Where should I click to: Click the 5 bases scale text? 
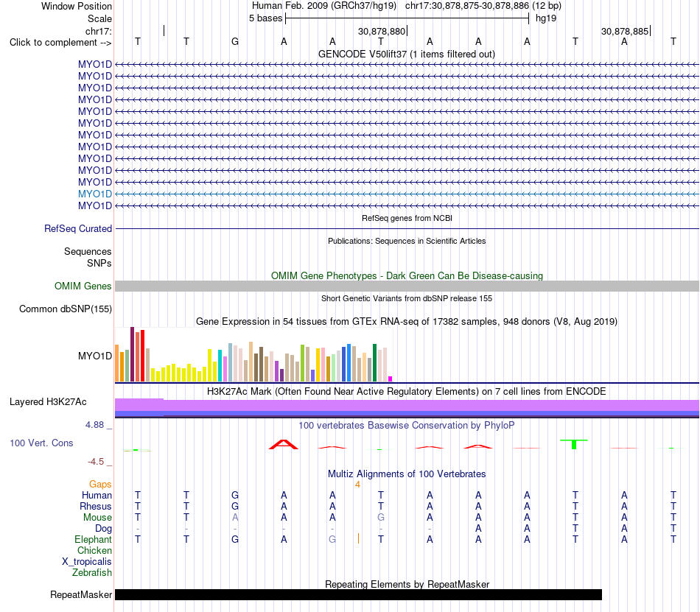265,18
